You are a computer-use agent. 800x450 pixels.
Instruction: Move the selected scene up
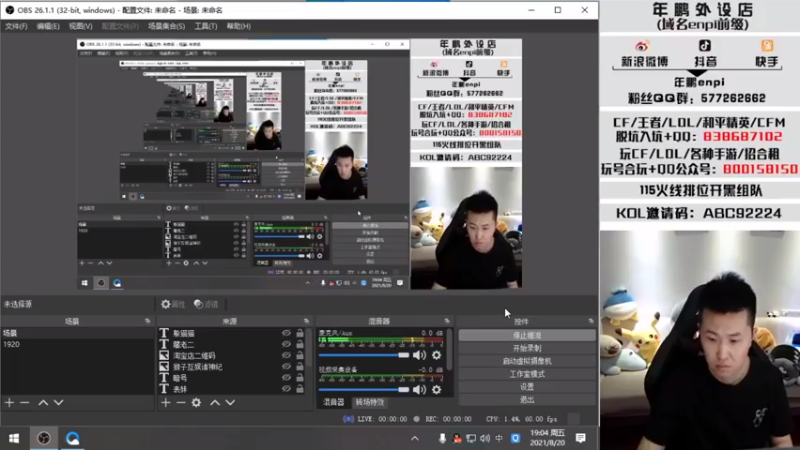pos(43,403)
